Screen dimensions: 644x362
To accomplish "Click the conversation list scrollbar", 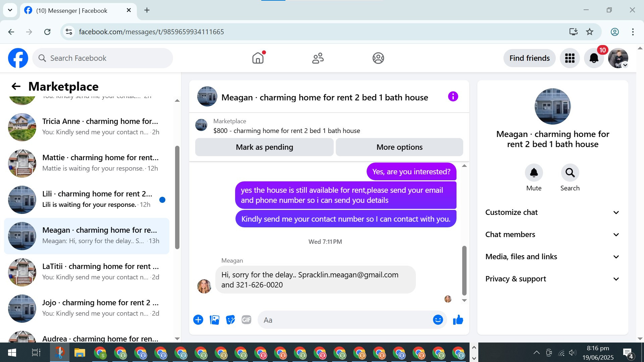I will pyautogui.click(x=177, y=197).
